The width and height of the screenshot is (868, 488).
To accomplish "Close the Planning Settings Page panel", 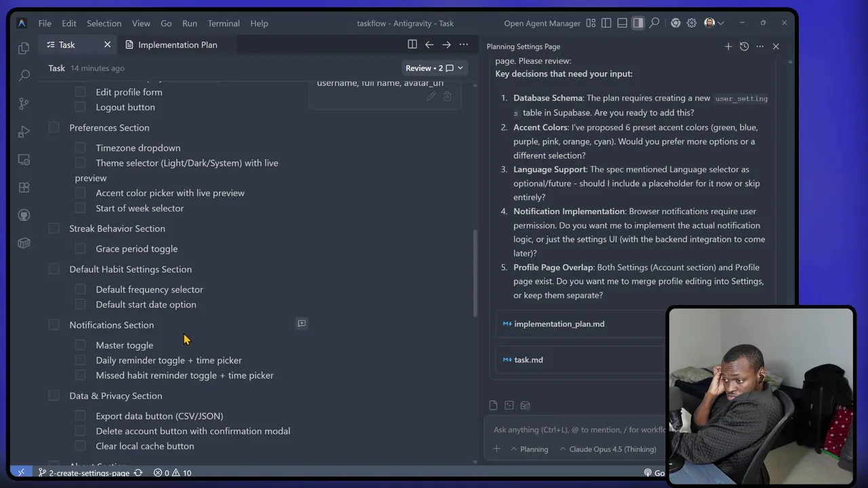I will click(x=776, y=47).
